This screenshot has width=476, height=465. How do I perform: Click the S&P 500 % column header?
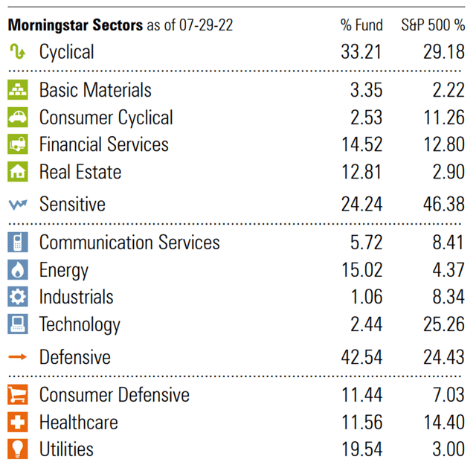(x=433, y=25)
